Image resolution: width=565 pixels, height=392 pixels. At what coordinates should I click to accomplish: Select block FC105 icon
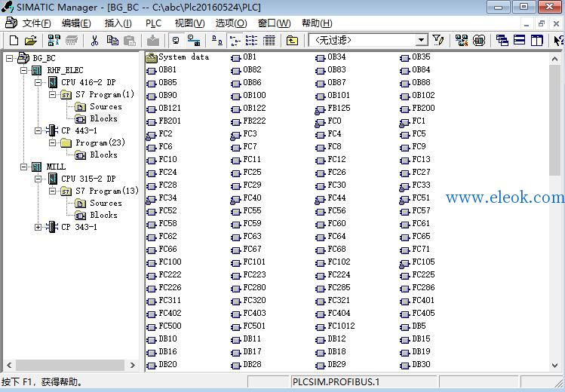point(404,263)
